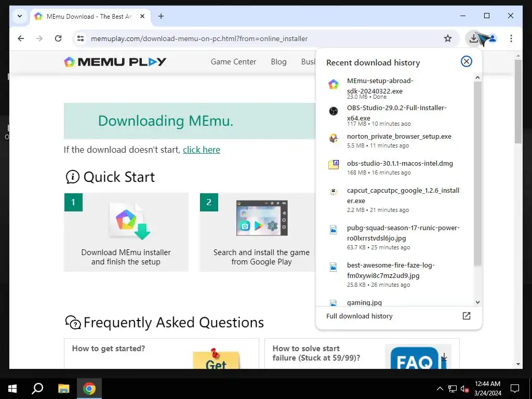The width and height of the screenshot is (532, 399).
Task: Open the Windows notification center
Action: (515, 389)
